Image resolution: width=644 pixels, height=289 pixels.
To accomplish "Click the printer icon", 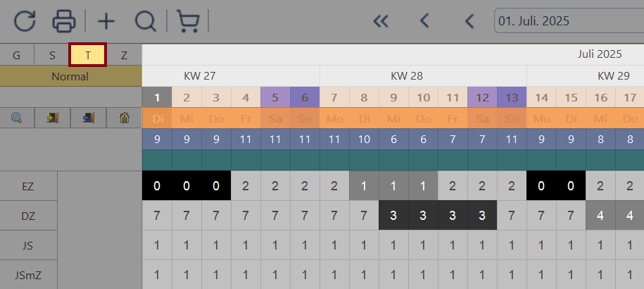I will pos(64,21).
